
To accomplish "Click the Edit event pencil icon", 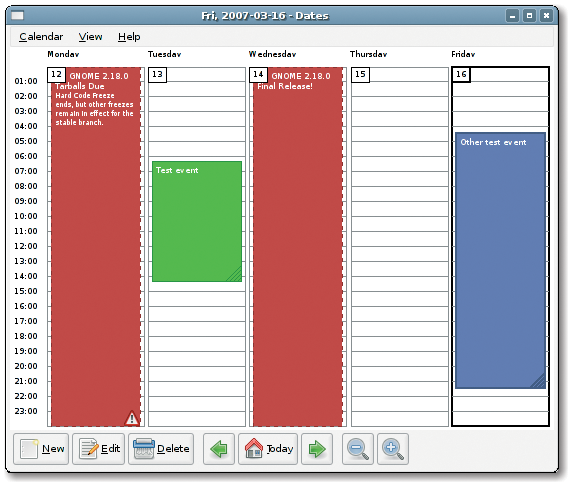I will pos(89,449).
